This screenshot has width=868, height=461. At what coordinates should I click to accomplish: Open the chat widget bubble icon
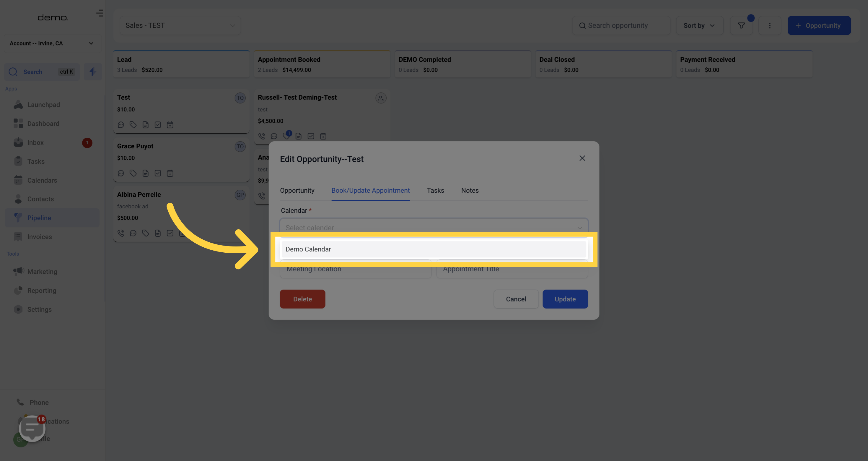pyautogui.click(x=32, y=428)
